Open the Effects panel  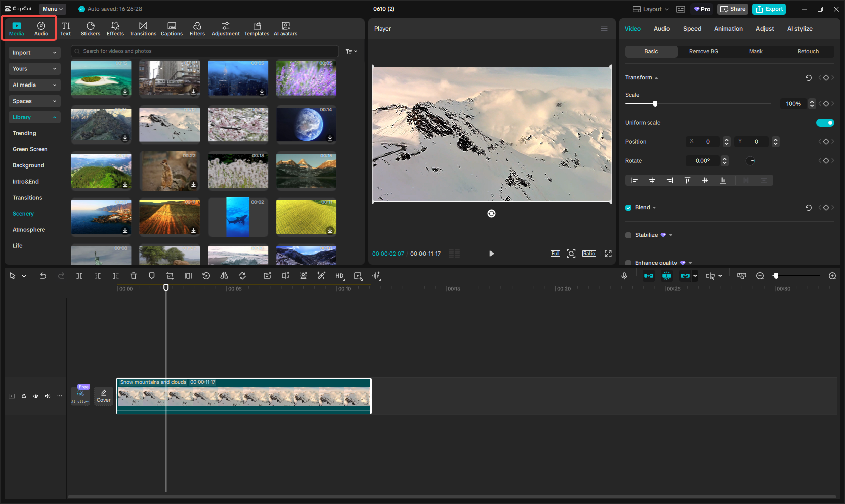[115, 29]
